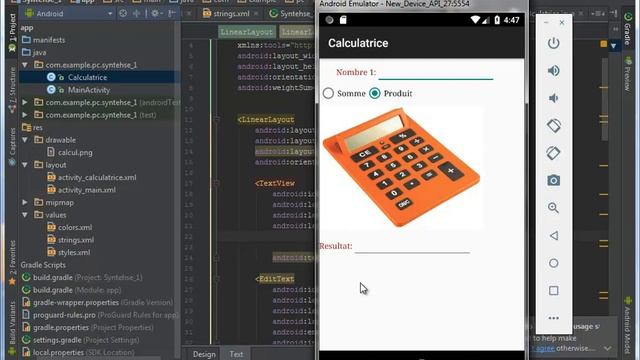The height and width of the screenshot is (360, 640).
Task: Open the 1: Project side tab
Action: pyautogui.click(x=12, y=32)
